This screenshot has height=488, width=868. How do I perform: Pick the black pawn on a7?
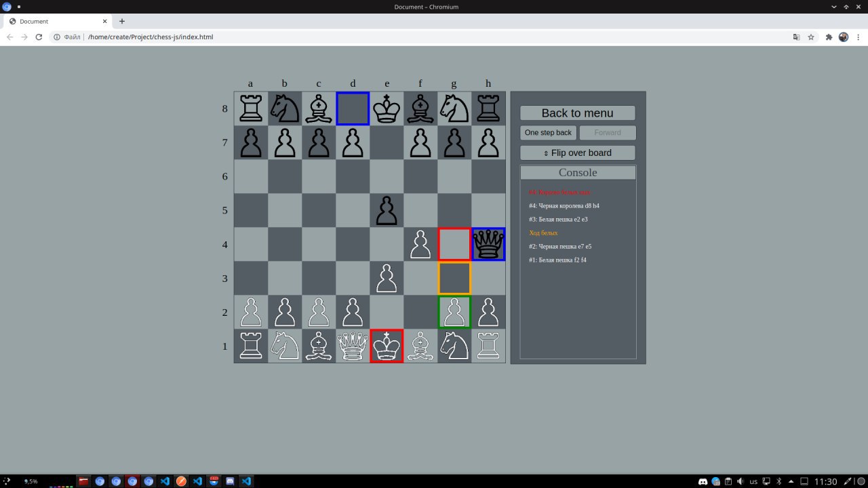tap(251, 142)
